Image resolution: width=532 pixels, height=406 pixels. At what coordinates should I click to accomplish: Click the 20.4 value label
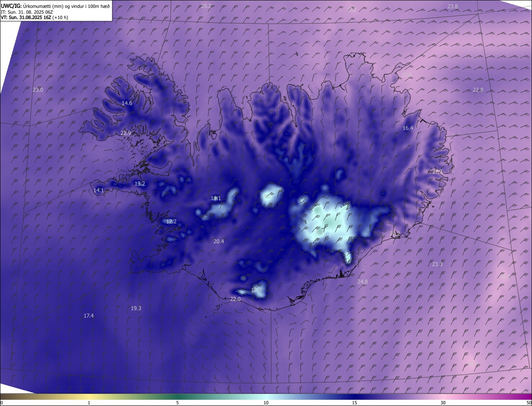pyautogui.click(x=219, y=242)
